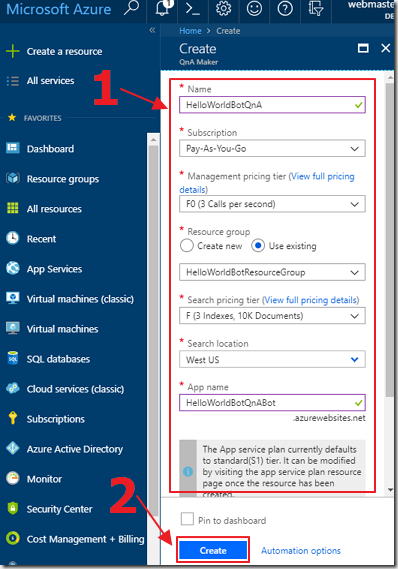Click the Microsoft Azure logo text
Screen dimensions: 398x569
click(x=59, y=9)
